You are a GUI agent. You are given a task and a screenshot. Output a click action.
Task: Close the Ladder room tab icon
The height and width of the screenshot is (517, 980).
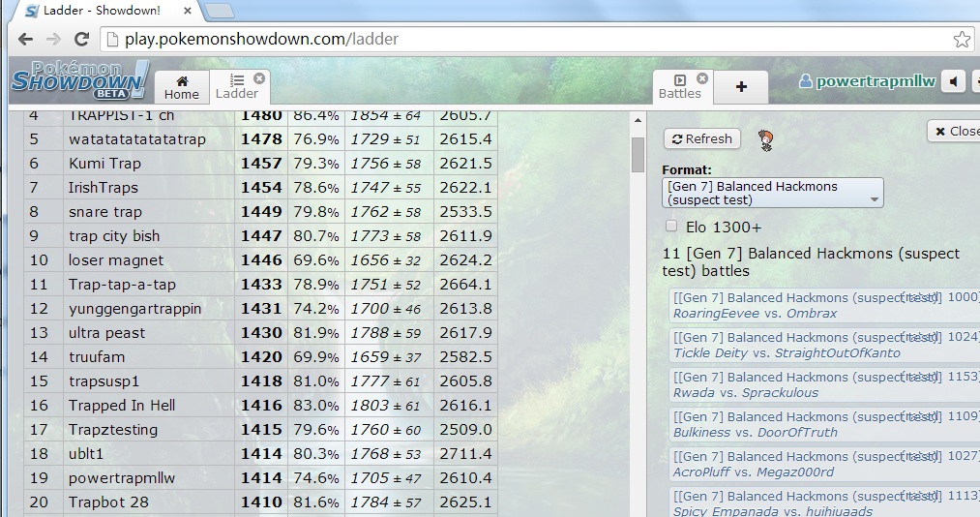point(259,78)
